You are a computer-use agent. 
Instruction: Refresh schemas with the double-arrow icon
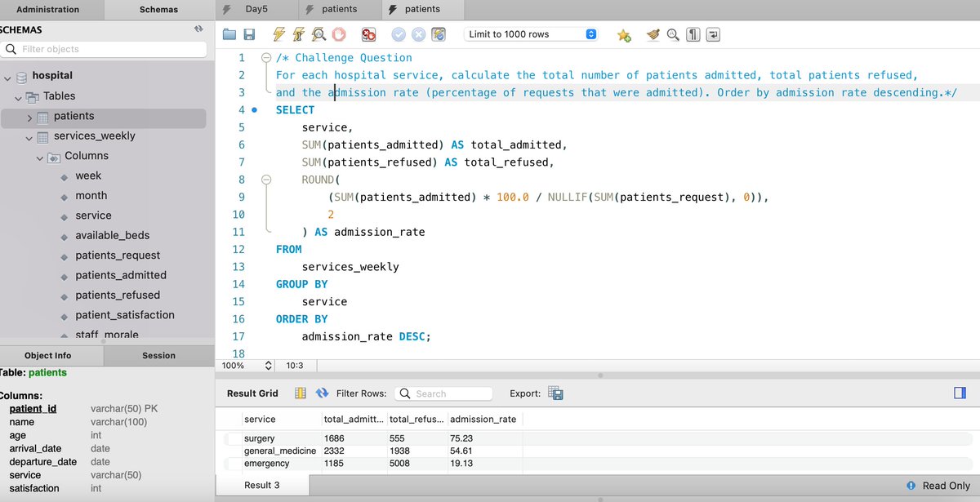click(x=198, y=29)
